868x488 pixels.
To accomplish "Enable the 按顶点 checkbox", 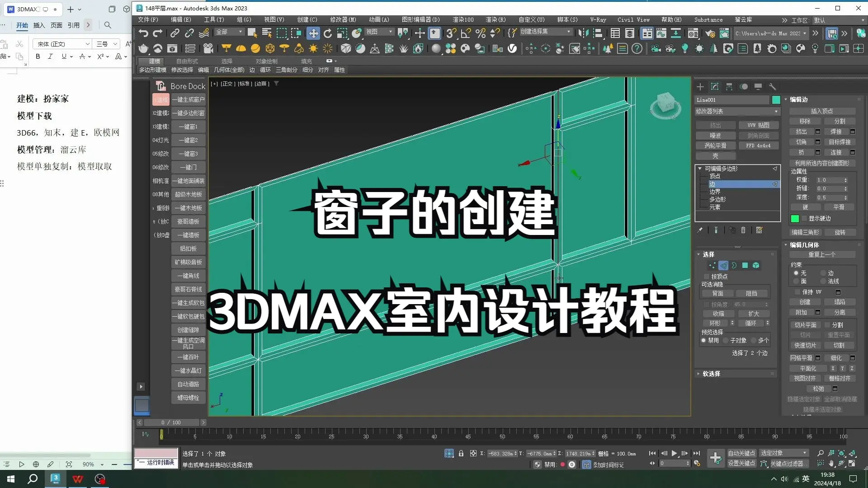I will click(707, 277).
